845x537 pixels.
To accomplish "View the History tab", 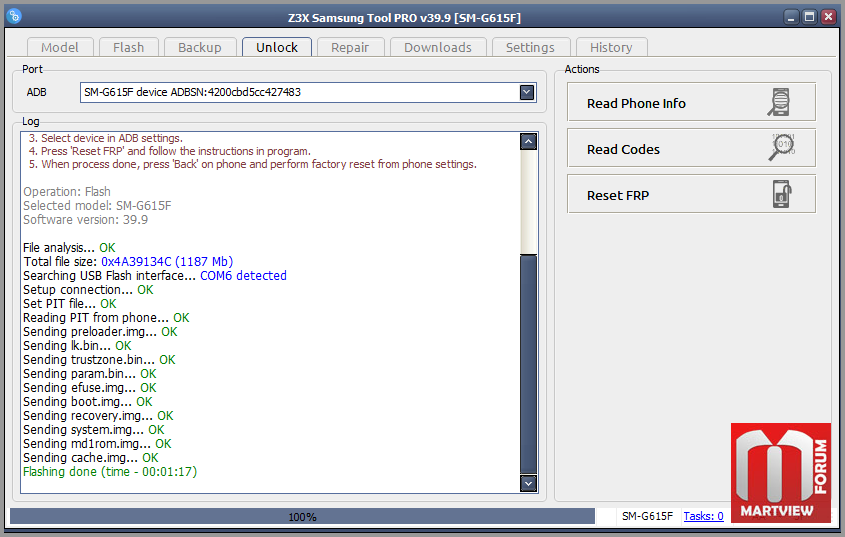I will tap(611, 47).
